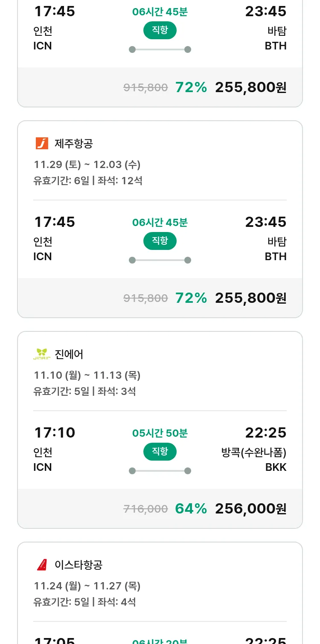Choose the 255,800원 fare on the 제주항공 card
Viewport: 320px width, 644px height.
click(x=250, y=298)
